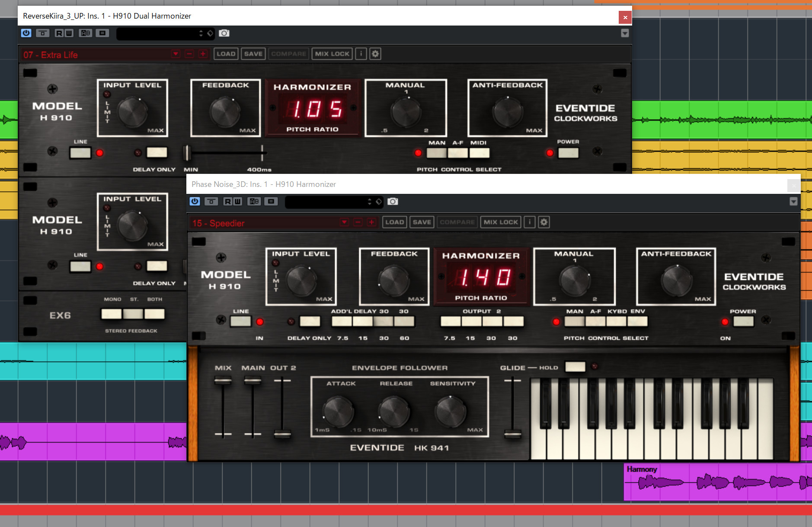812x527 pixels.
Task: Open info button in H910 Harmonizer window
Action: point(530,222)
